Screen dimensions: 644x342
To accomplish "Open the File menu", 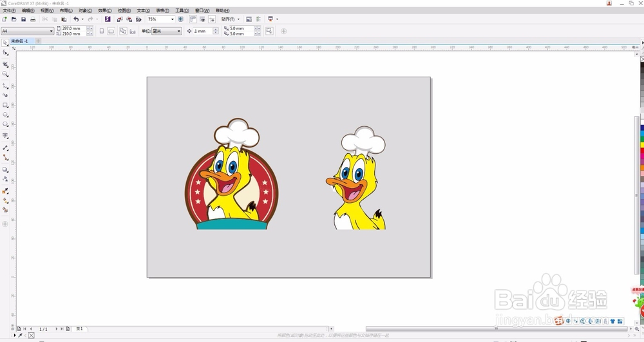I will pos(9,11).
